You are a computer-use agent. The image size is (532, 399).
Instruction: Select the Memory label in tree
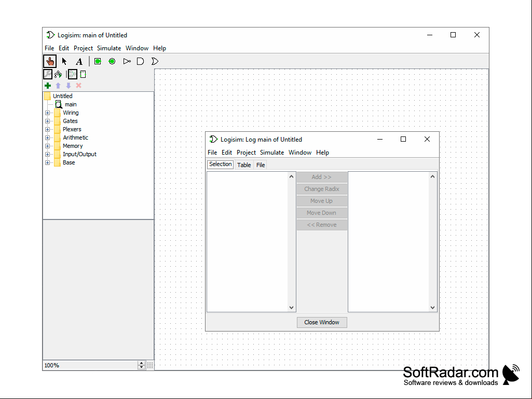pyautogui.click(x=73, y=146)
